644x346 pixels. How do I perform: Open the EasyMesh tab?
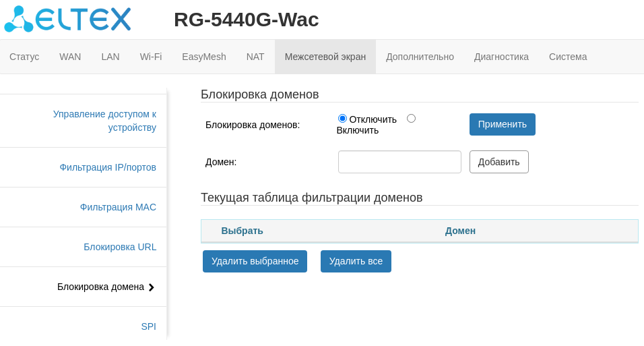pos(204,57)
